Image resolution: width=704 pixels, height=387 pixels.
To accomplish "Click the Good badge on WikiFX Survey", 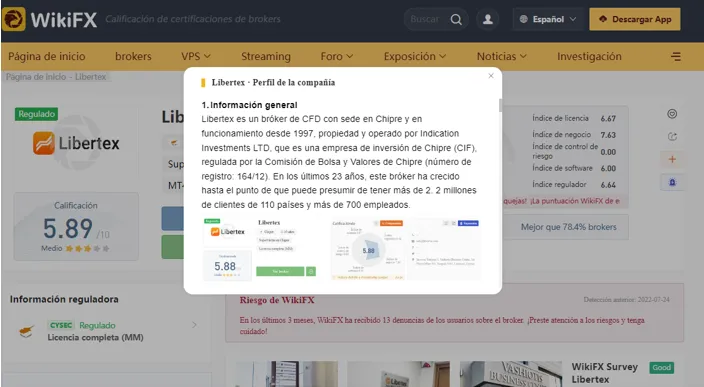I will pos(661,368).
